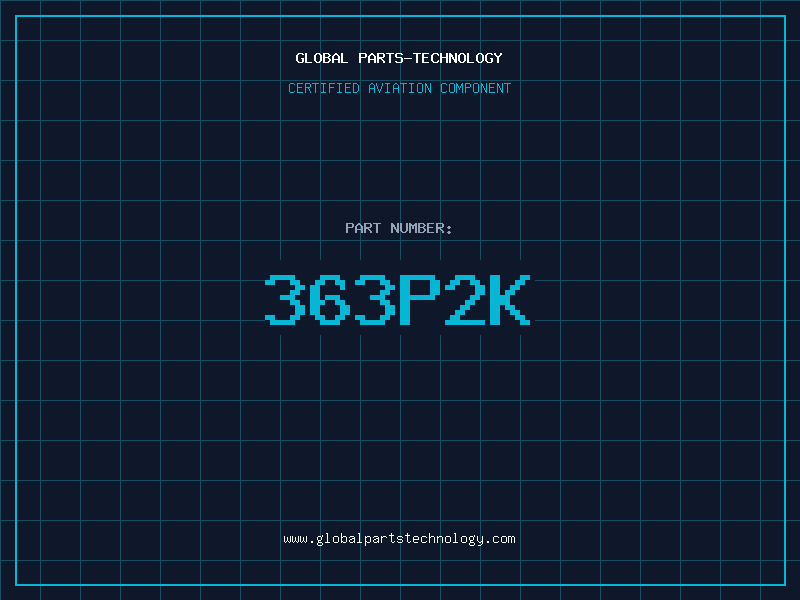Select the part number 363P2K
The image size is (800, 600).
point(397,299)
